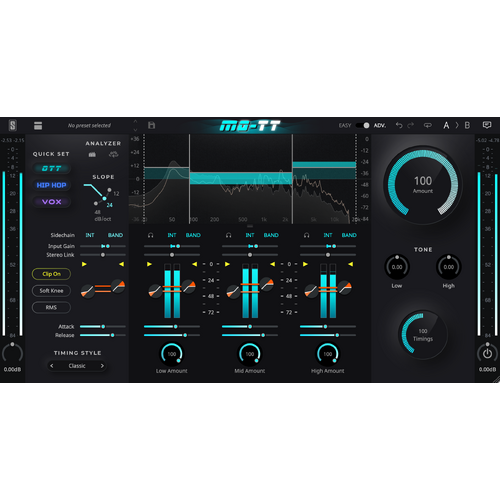Click the high band right ratio curve icon
This screenshot has width=500, height=500.
tap(345, 287)
